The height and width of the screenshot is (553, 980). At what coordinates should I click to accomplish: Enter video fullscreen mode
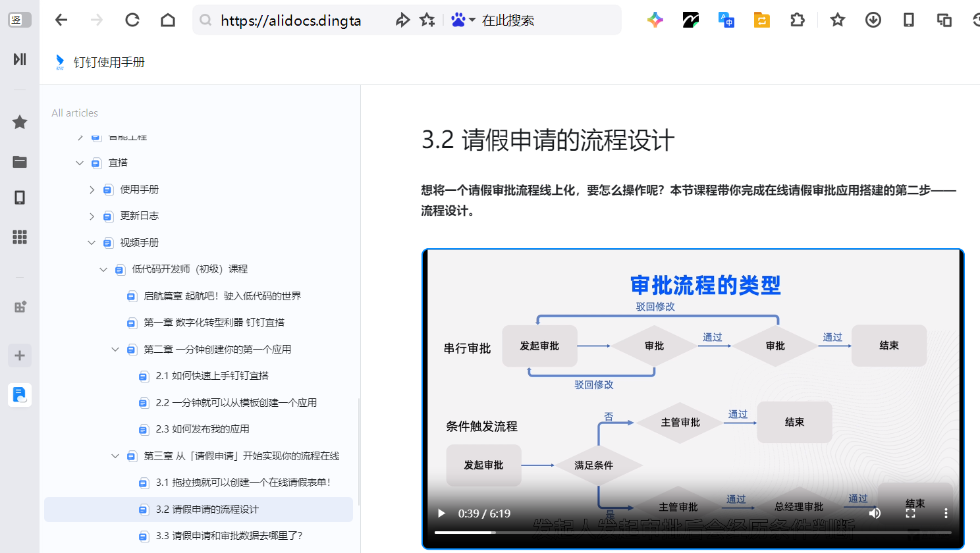tap(910, 513)
